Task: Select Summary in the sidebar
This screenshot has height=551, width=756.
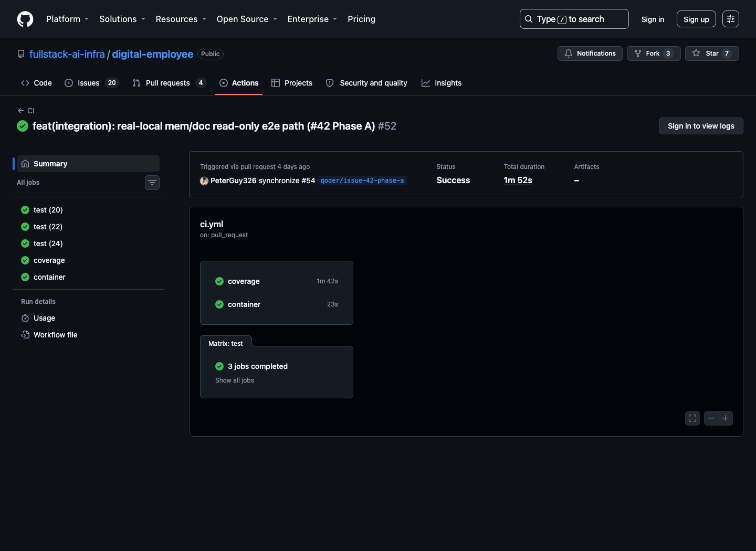Action: coord(88,164)
